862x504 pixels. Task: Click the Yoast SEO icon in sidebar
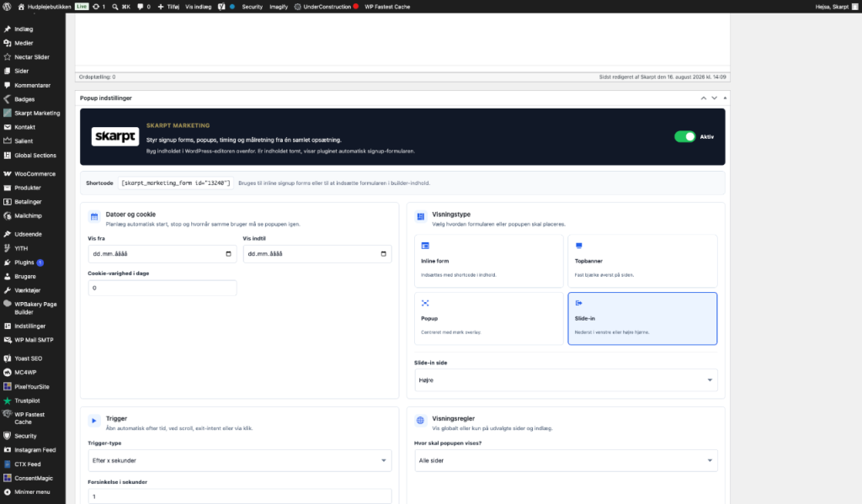pos(7,358)
